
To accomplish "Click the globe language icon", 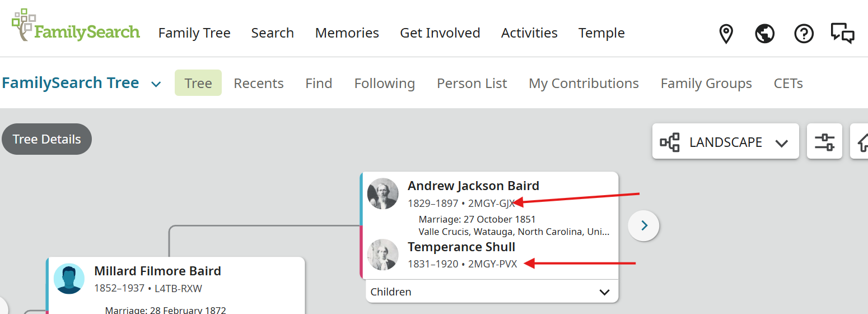I will click(764, 34).
